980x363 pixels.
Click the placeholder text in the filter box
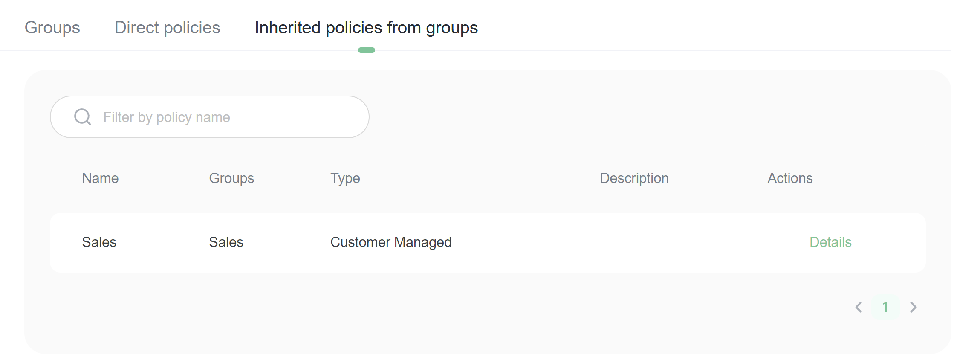tap(166, 117)
